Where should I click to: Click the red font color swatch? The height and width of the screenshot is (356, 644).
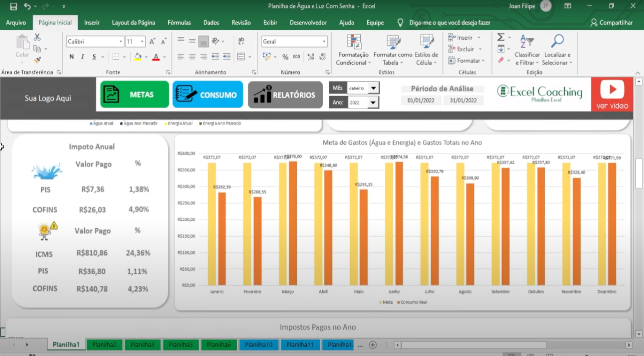[x=156, y=57]
